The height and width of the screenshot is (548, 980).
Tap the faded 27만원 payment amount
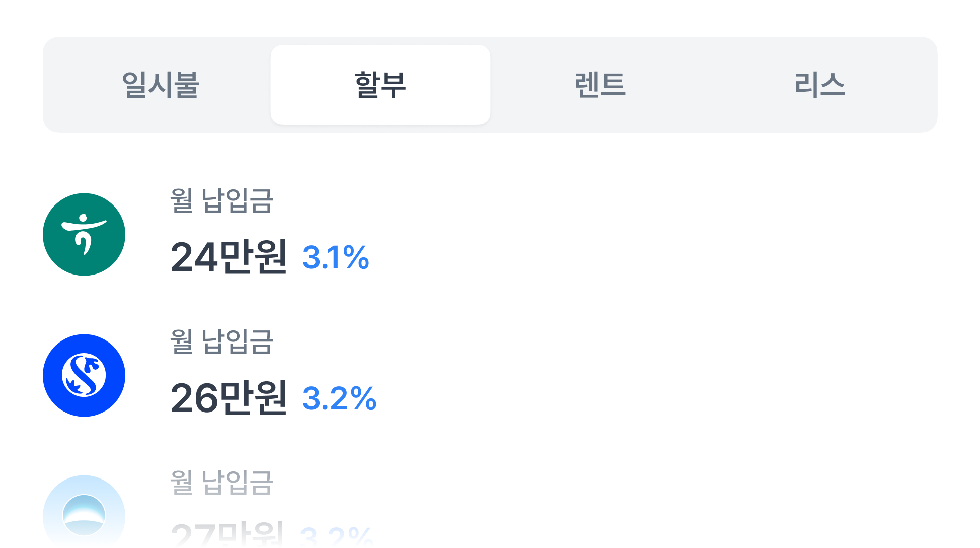click(228, 535)
